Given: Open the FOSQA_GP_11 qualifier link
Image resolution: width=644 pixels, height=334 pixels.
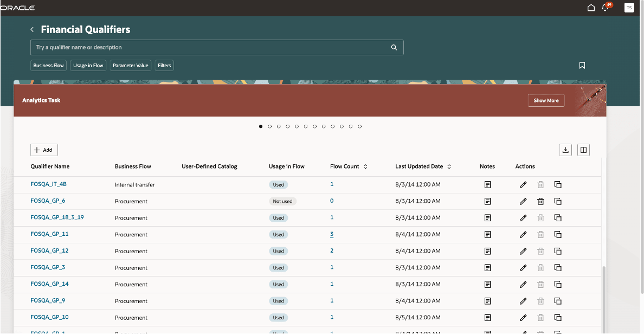Looking at the screenshot, I should click(x=49, y=234).
